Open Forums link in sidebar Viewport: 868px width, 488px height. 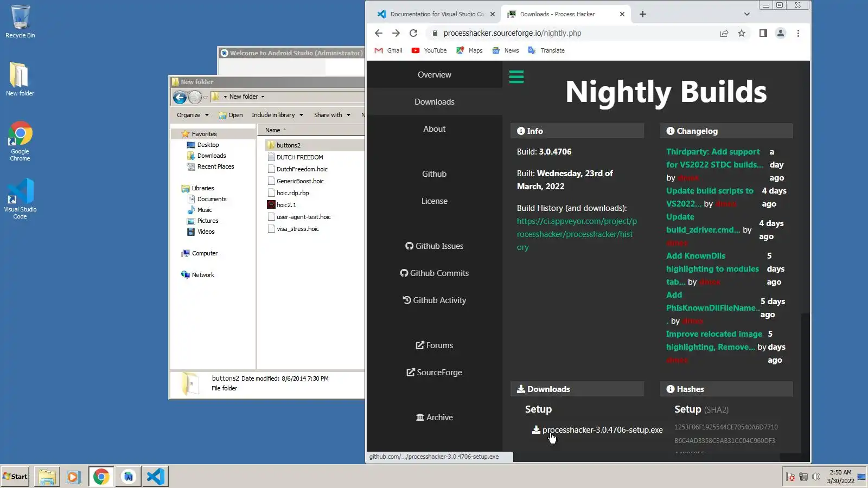[x=434, y=345]
